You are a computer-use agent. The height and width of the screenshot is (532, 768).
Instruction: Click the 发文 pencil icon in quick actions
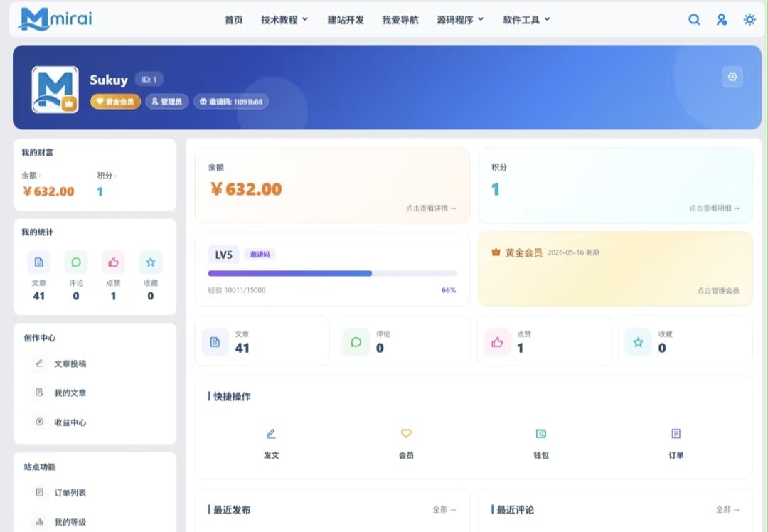coord(271,434)
